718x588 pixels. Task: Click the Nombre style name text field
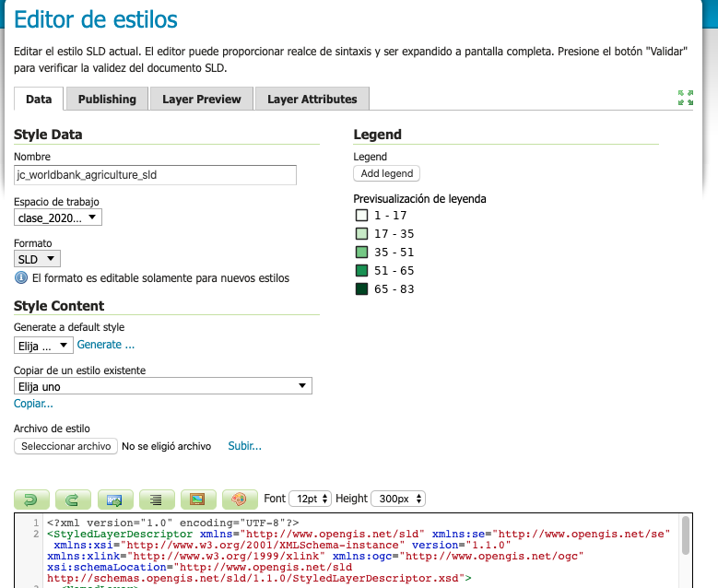pos(155,174)
